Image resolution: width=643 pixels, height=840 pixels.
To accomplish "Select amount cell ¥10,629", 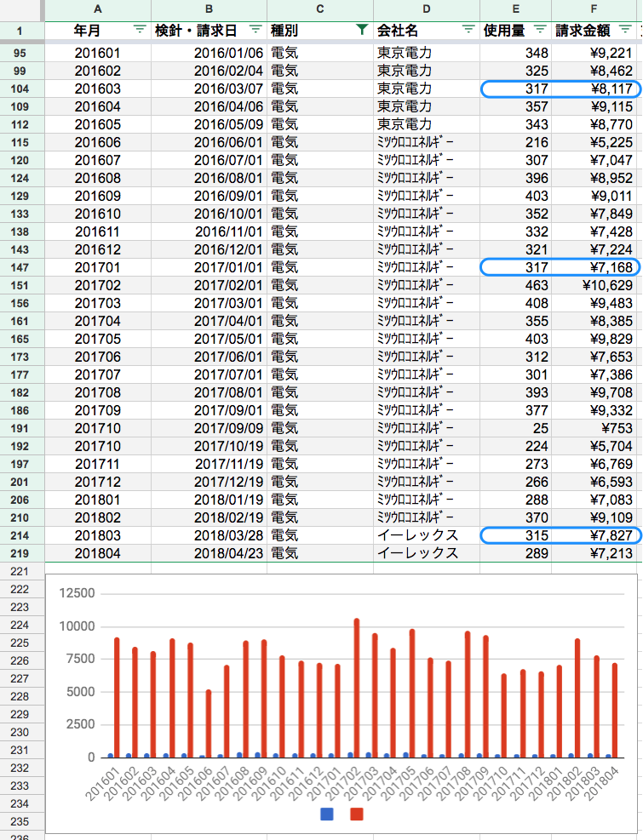I will tap(594, 285).
